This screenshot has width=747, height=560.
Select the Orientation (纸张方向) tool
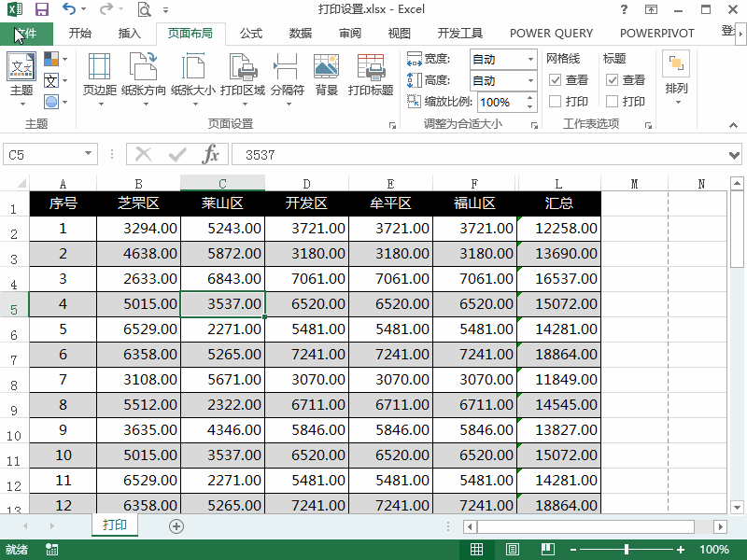pos(145,79)
